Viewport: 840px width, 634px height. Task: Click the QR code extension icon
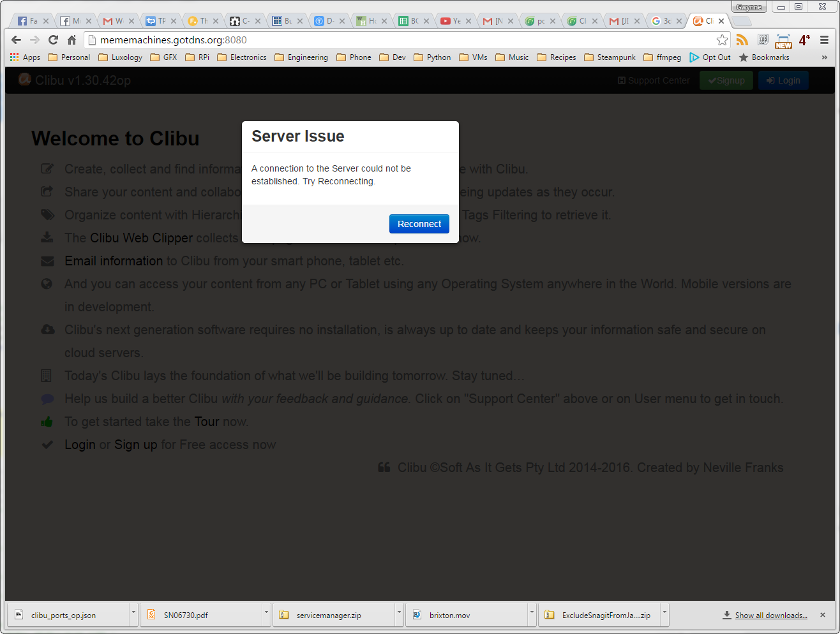tap(763, 40)
